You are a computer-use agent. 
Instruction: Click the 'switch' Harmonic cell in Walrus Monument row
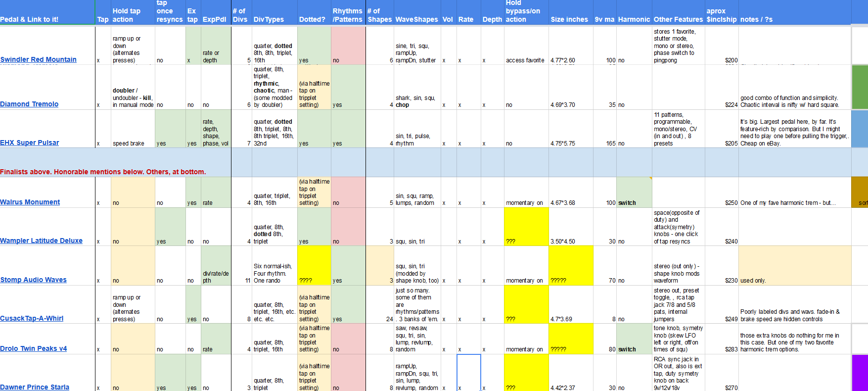(634, 193)
